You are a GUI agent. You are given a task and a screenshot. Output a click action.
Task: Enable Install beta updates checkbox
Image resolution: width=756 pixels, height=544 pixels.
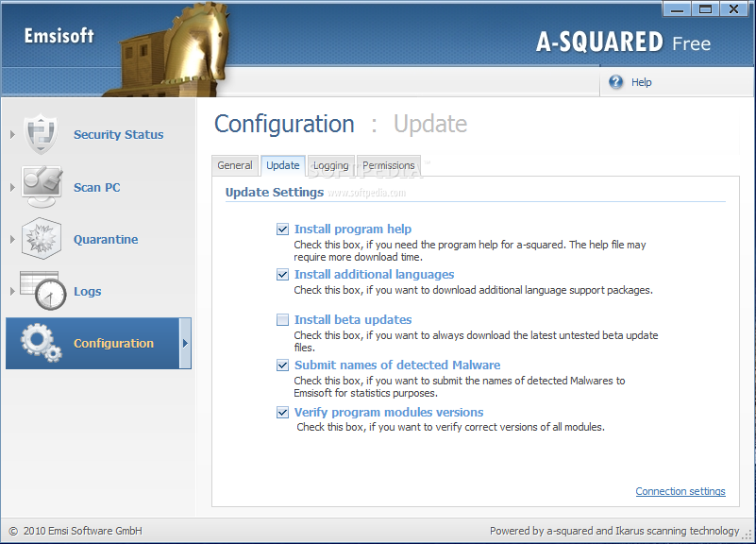point(282,320)
